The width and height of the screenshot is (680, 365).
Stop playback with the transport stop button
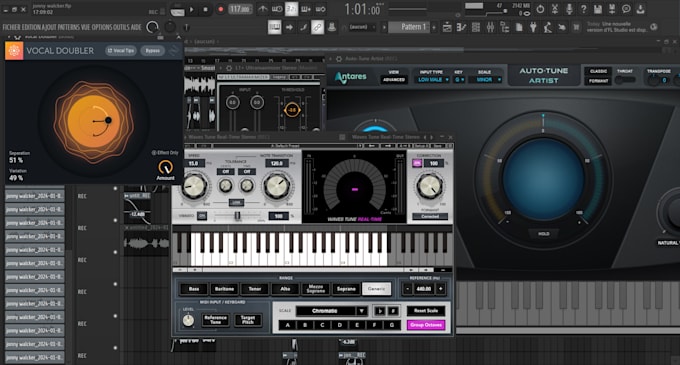206,9
